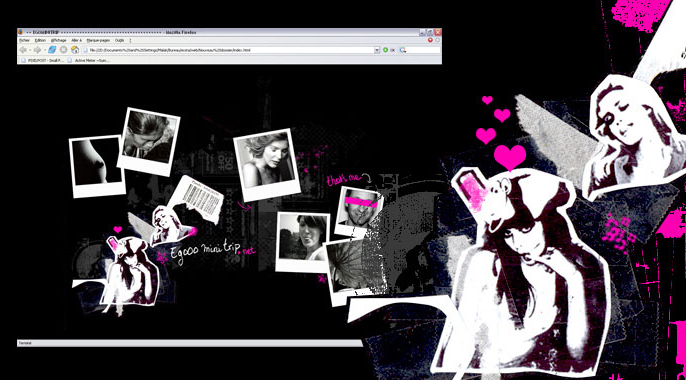Click the Stop loading icon

point(64,50)
